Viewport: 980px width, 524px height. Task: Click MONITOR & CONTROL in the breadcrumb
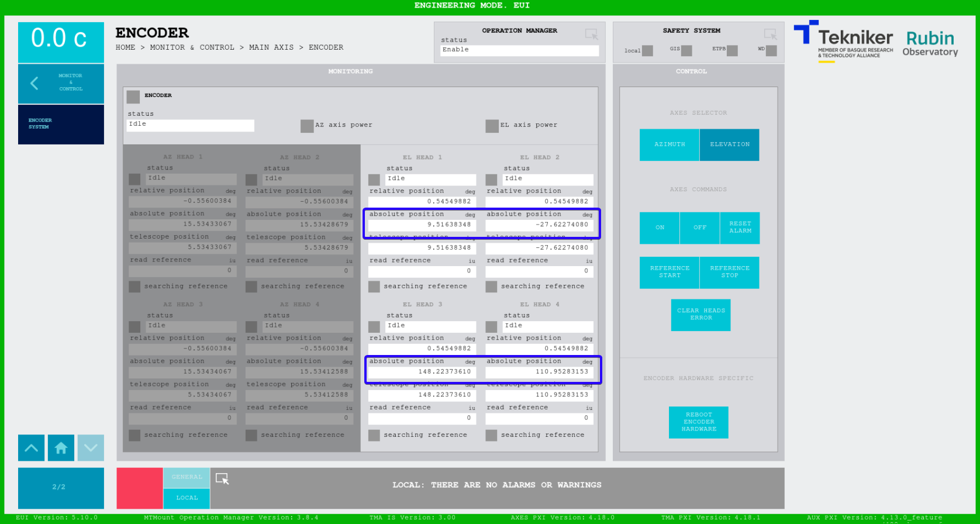192,47
